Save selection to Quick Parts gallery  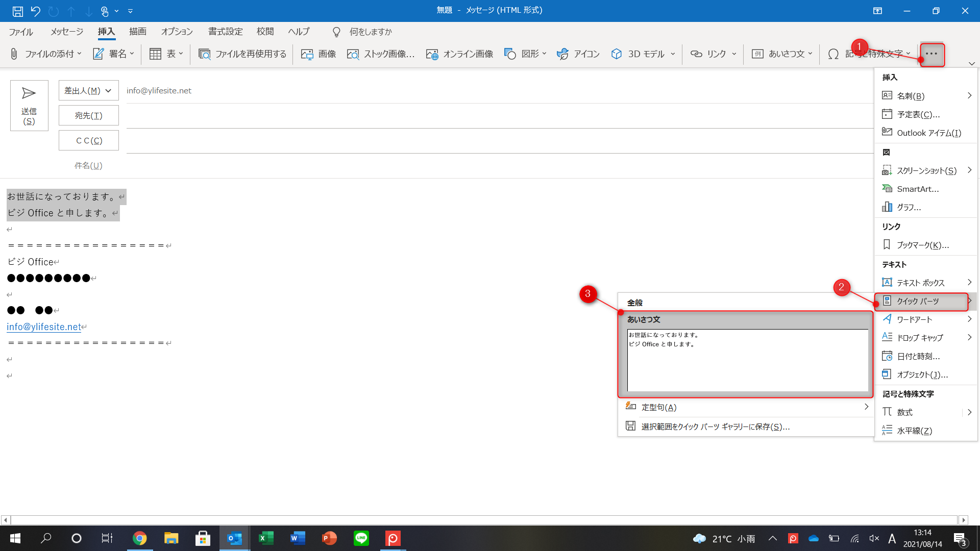pos(746,427)
